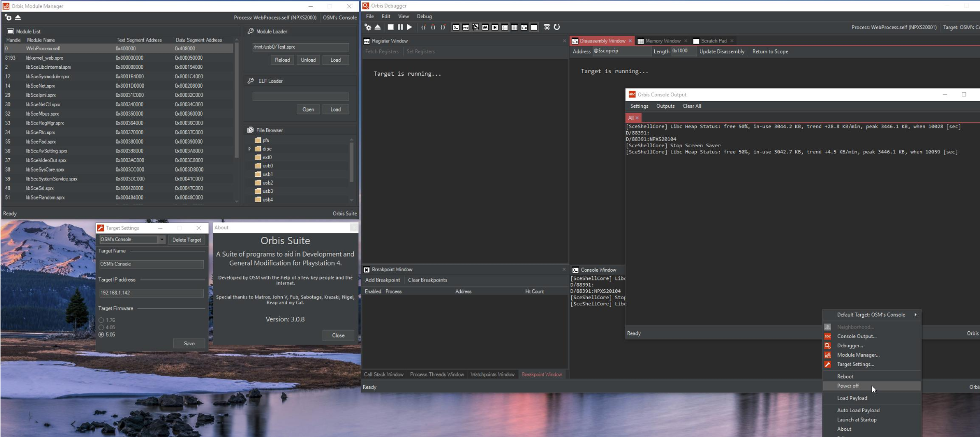Toggle the disassembly window icon in Debugger toolbar

tap(505, 27)
